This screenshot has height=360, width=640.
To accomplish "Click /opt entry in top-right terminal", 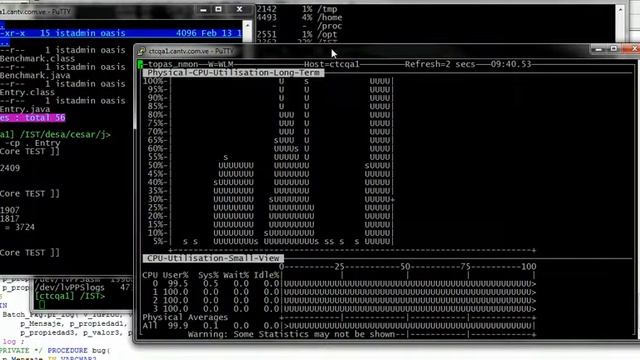I will pos(327,35).
